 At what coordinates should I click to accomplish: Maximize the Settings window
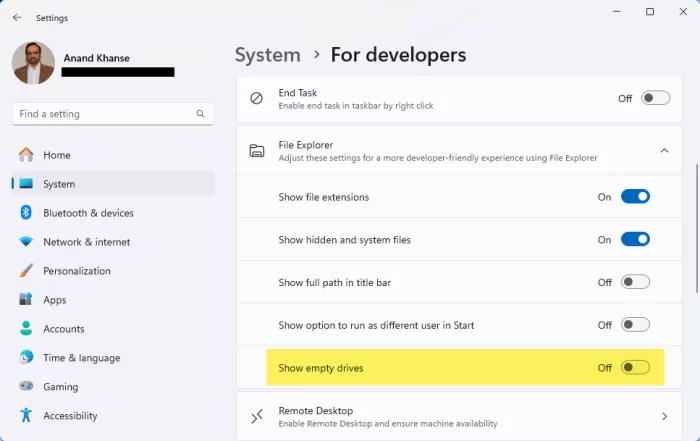click(650, 12)
